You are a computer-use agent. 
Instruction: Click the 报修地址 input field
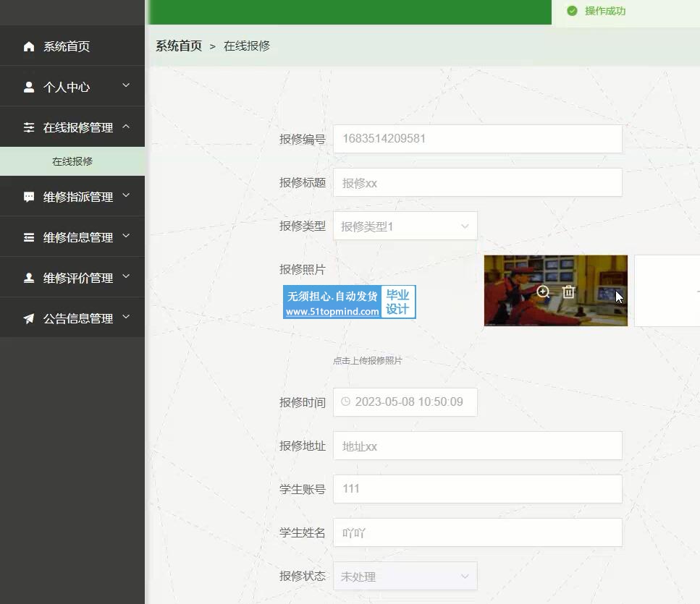pyautogui.click(x=478, y=446)
